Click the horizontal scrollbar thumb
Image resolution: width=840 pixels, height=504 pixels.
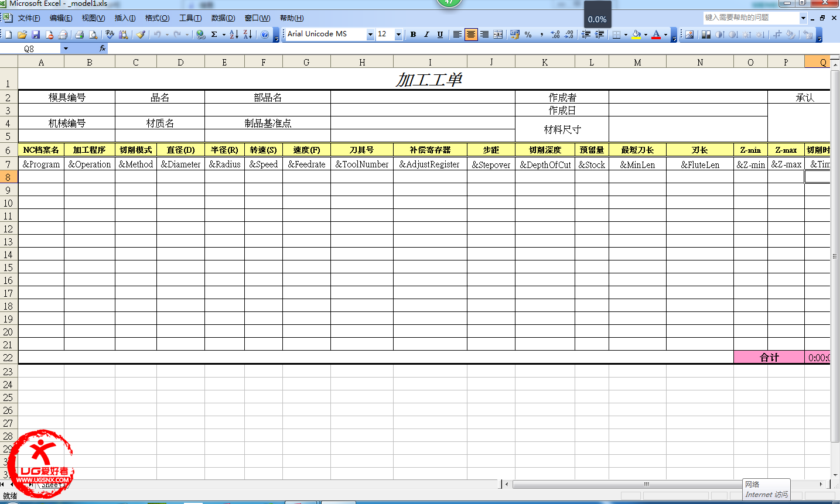point(646,484)
